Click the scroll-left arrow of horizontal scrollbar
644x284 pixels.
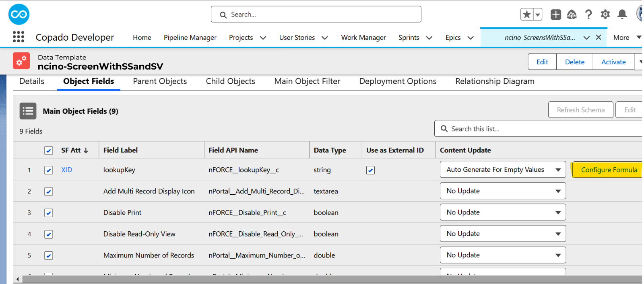point(17,279)
